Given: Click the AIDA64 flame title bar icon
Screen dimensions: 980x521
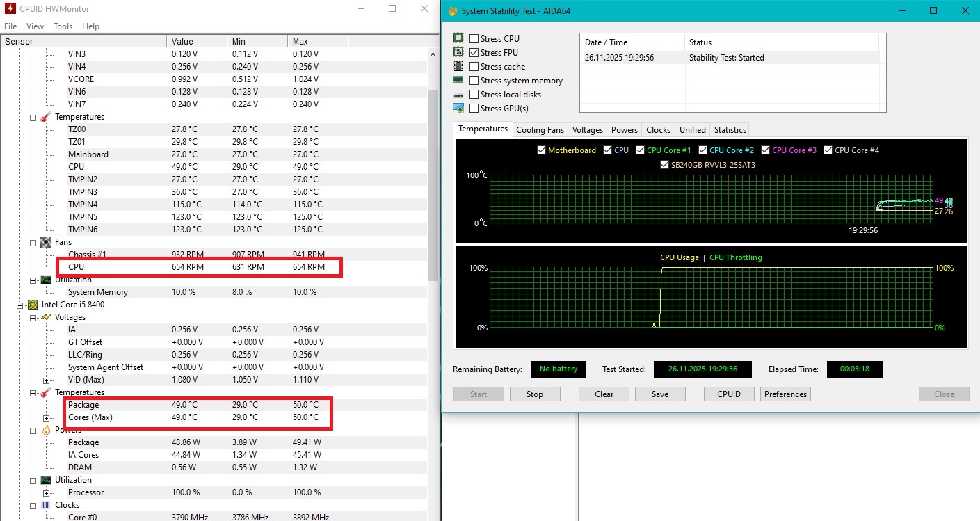Looking at the screenshot, I should click(453, 10).
